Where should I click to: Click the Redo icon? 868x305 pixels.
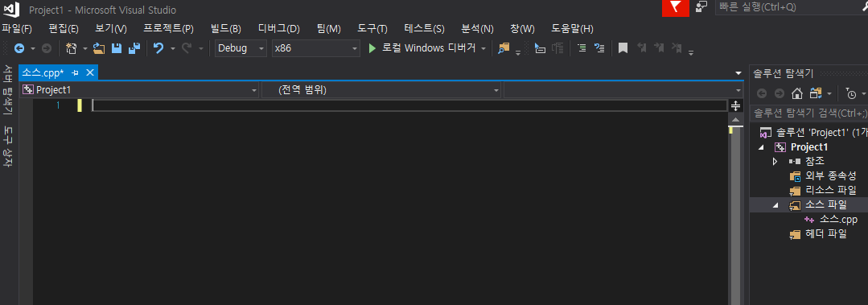187,48
